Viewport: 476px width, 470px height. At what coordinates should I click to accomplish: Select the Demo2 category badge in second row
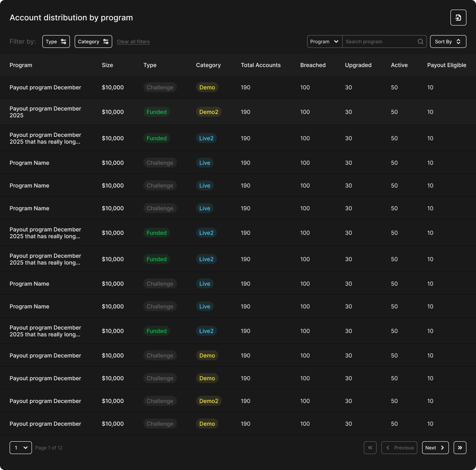click(x=208, y=112)
